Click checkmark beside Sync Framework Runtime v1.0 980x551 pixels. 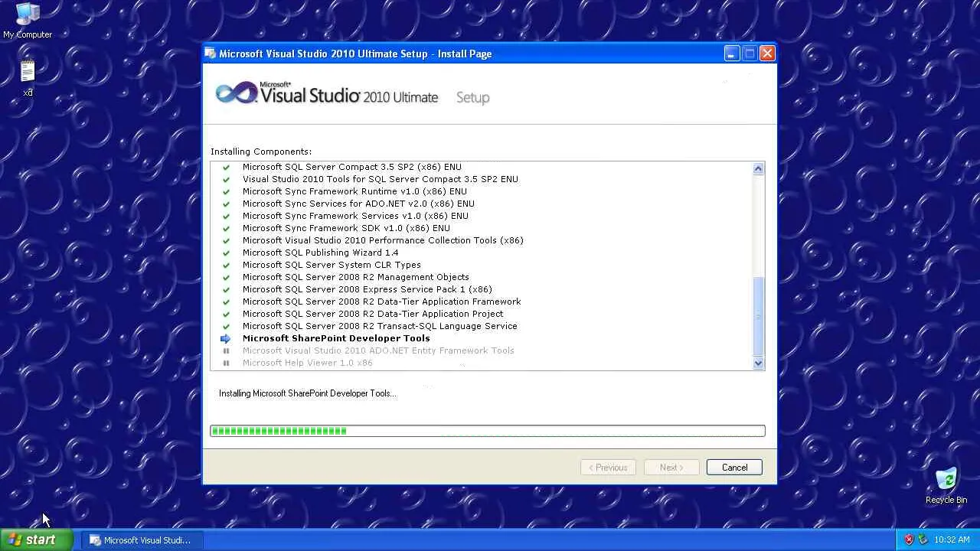(226, 191)
